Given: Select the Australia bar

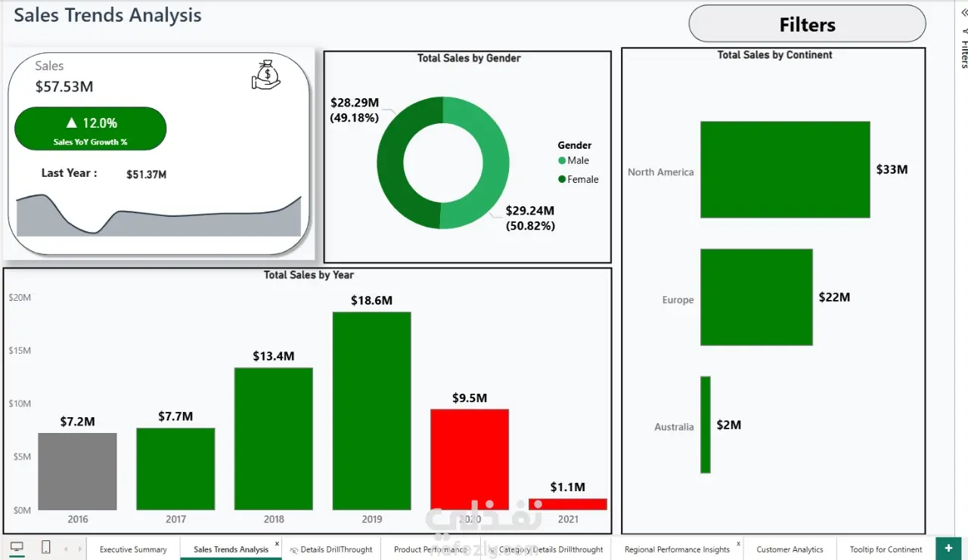Looking at the screenshot, I should coord(706,425).
